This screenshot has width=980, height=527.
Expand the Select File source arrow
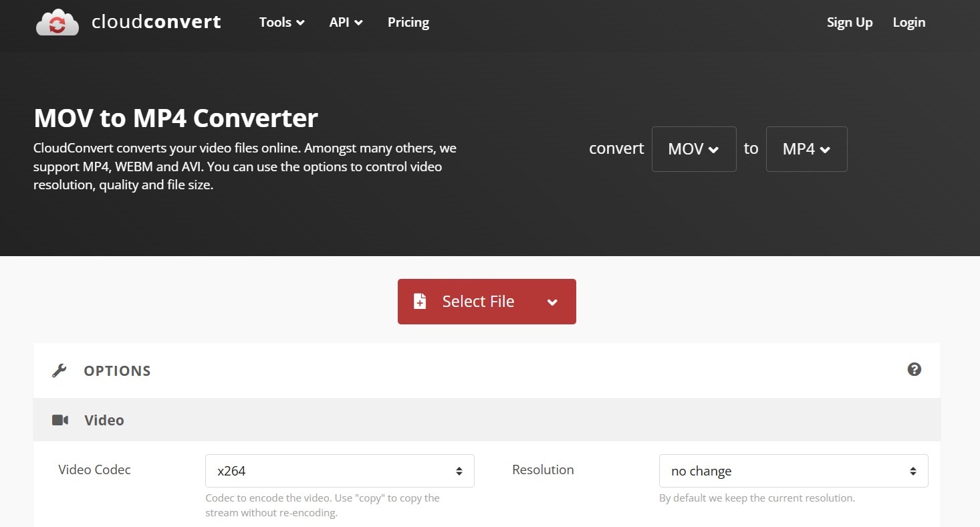[x=552, y=302]
